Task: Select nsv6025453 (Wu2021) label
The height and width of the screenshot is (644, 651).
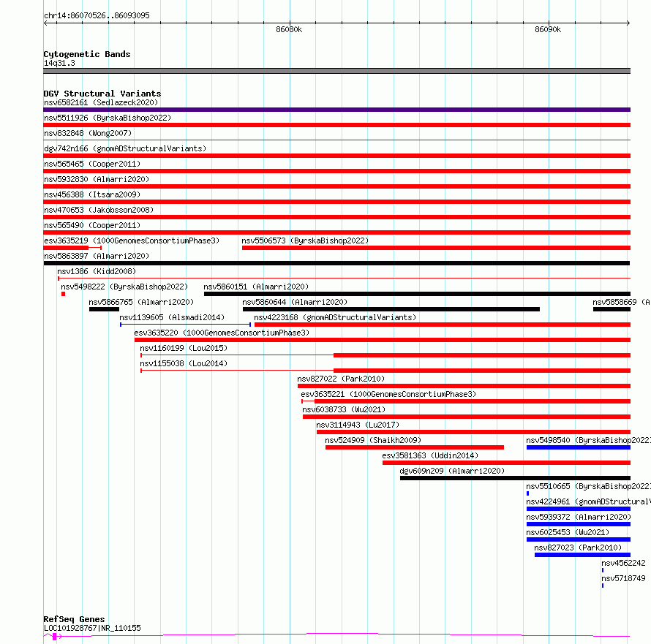Action: pos(568,532)
